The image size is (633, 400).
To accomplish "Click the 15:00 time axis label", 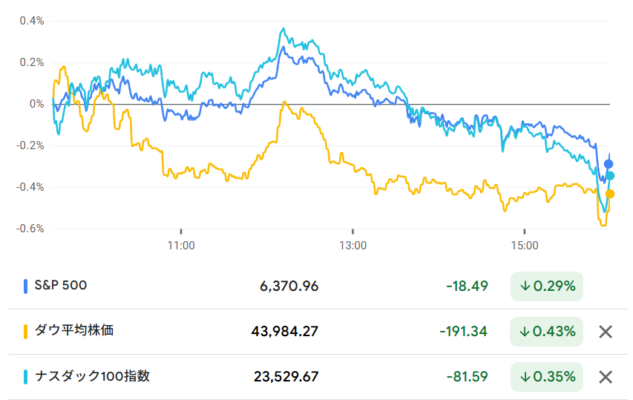I will tap(524, 245).
